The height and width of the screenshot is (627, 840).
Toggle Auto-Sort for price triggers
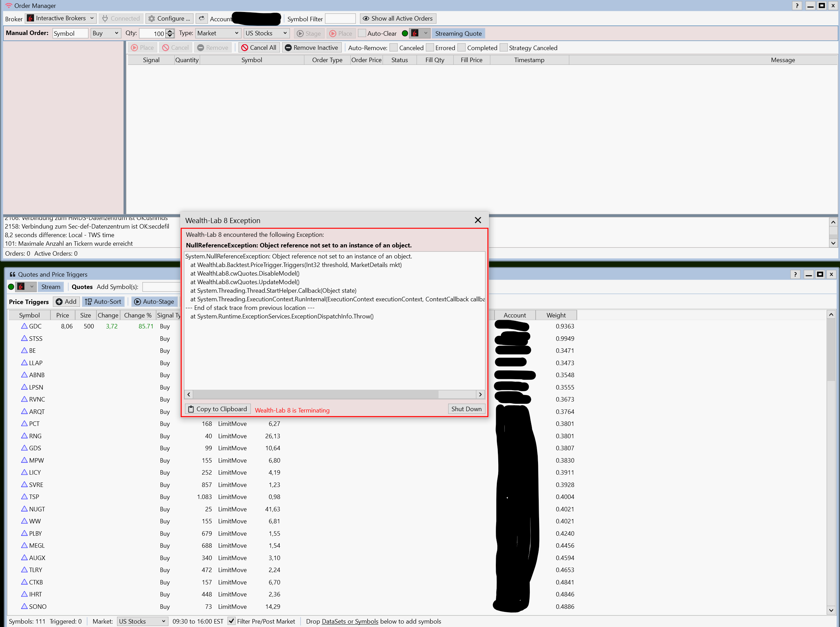tap(103, 301)
